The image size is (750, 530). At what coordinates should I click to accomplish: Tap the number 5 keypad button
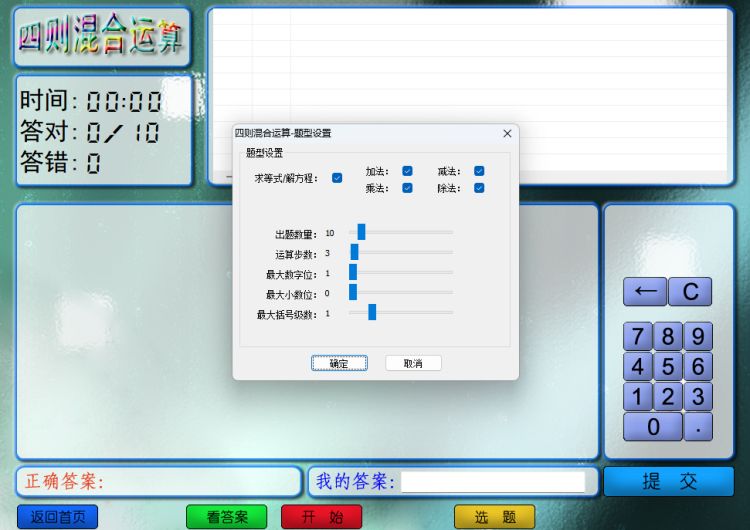[668, 367]
